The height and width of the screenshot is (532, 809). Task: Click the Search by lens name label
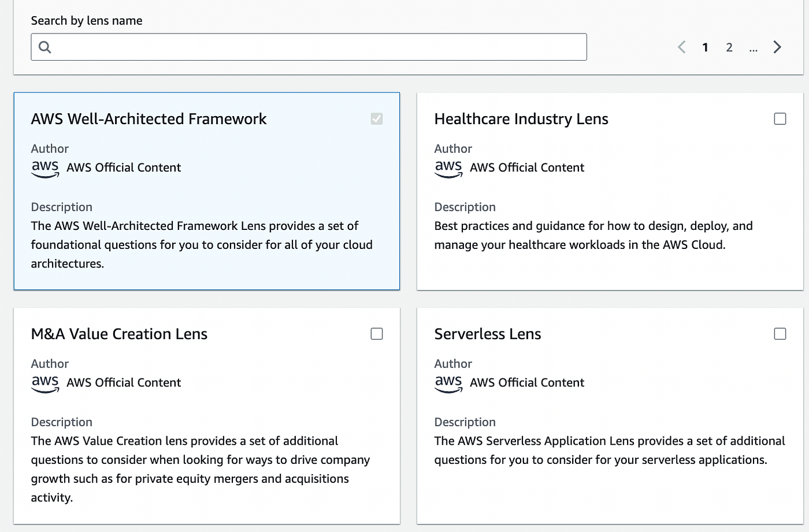(87, 21)
